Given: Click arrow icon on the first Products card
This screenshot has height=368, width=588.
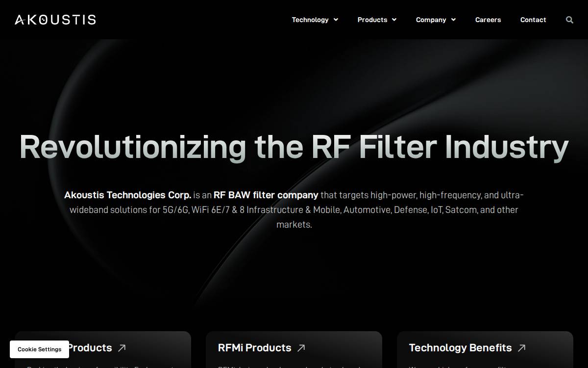Looking at the screenshot, I should [122, 348].
